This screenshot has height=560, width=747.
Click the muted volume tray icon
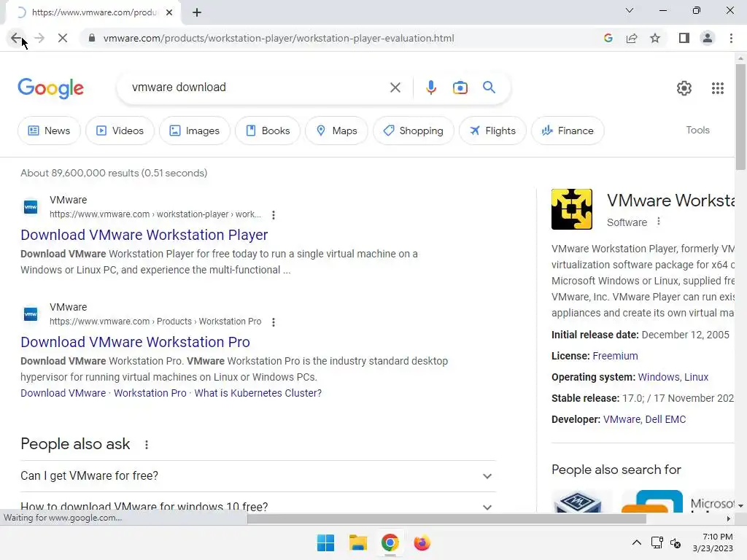(x=676, y=542)
